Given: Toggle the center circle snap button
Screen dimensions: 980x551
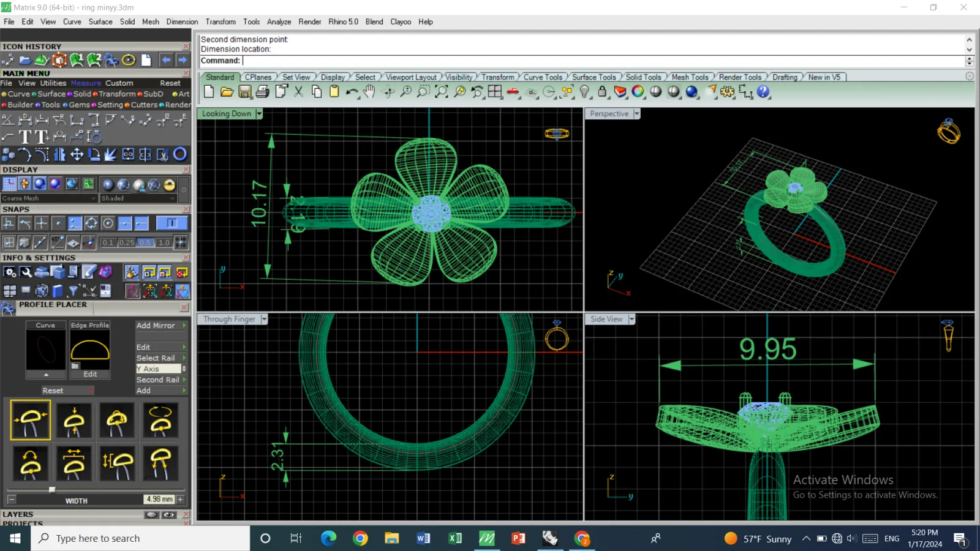Looking at the screenshot, I should pyautogui.click(x=108, y=223).
